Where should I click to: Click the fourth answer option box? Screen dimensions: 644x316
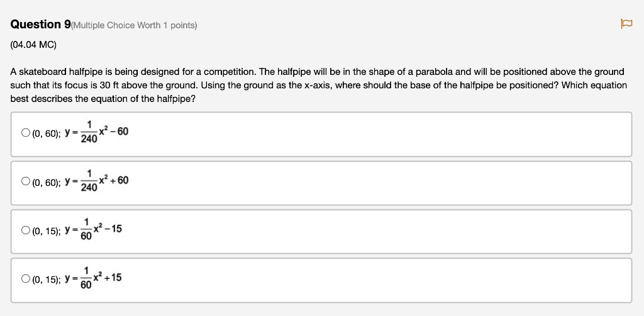321,281
